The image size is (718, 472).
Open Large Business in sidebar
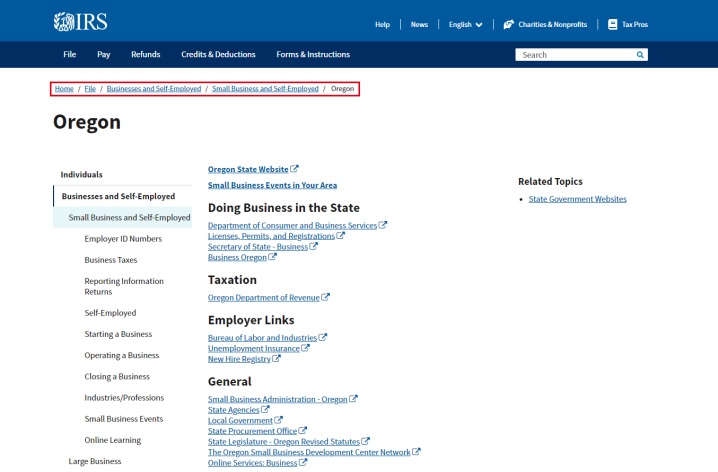[95, 461]
